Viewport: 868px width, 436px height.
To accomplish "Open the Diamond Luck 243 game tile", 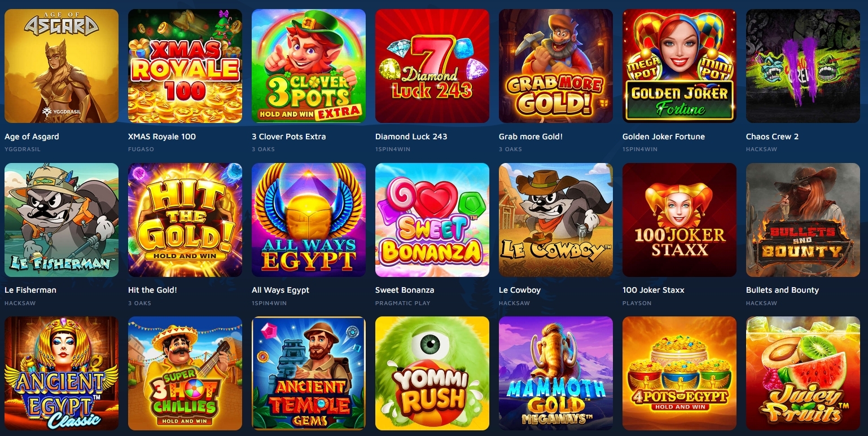I will click(432, 66).
